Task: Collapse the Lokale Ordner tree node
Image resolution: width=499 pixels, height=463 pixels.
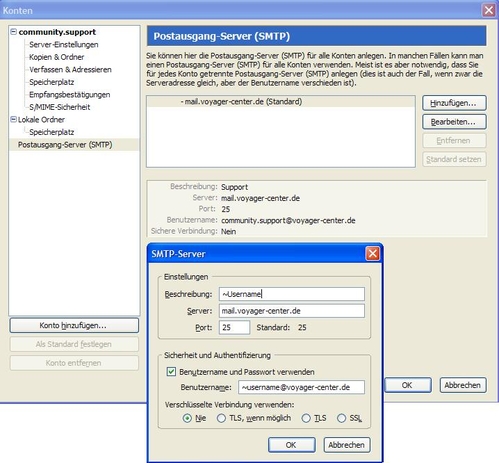Action: [x=13, y=119]
